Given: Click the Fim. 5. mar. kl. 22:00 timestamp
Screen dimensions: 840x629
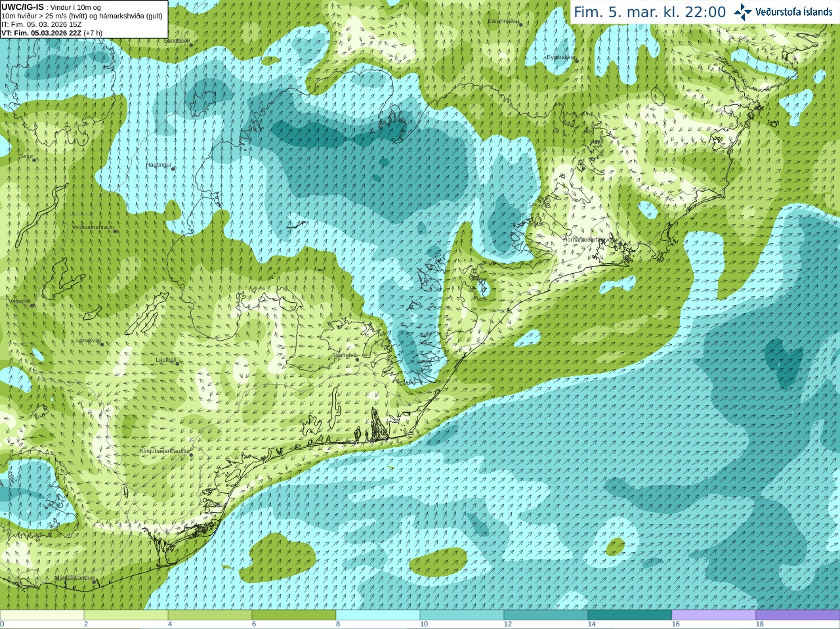Looking at the screenshot, I should (x=650, y=12).
